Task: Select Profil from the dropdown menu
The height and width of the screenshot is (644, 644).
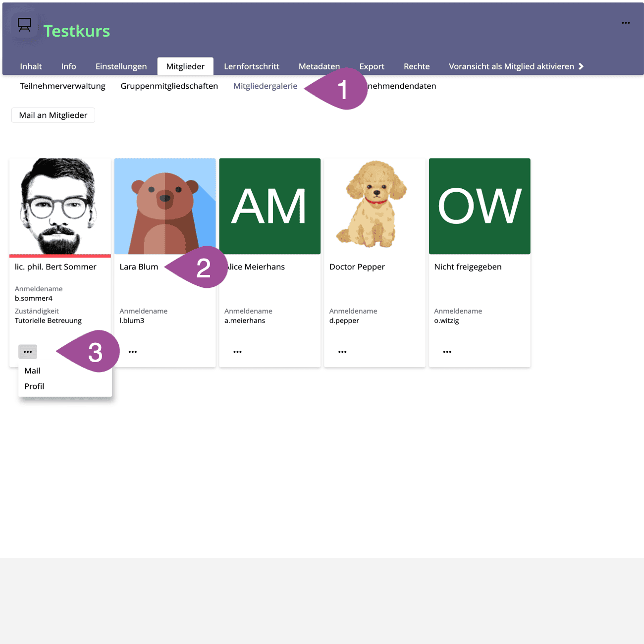Action: coord(34,386)
